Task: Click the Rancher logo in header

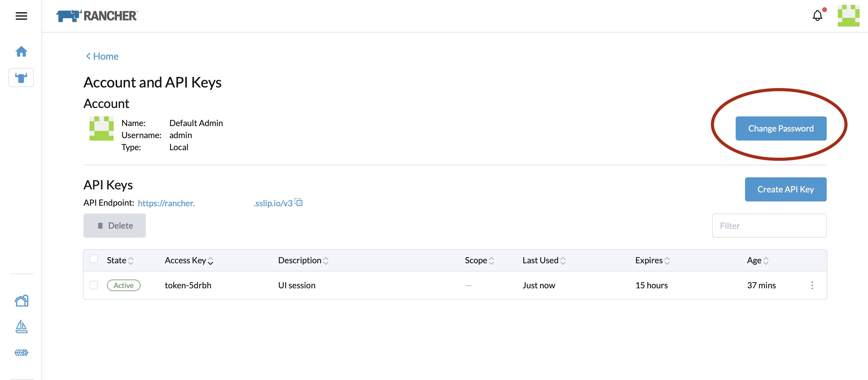Action: click(97, 16)
